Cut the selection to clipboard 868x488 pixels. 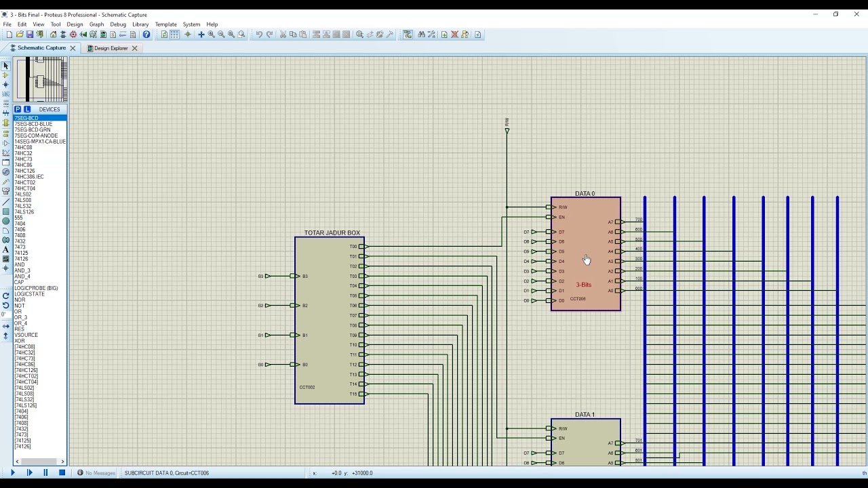283,35
